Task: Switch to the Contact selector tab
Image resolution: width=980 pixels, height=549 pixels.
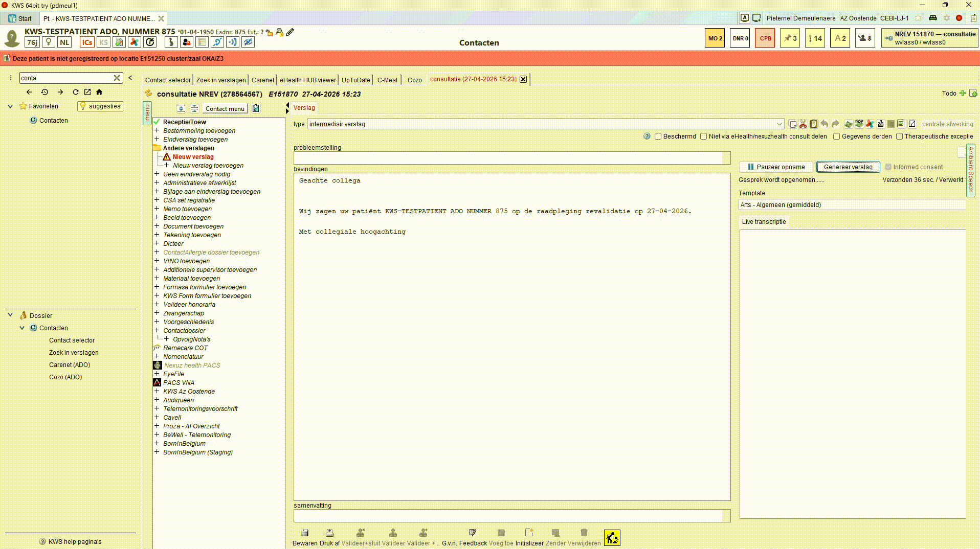Action: (168, 80)
